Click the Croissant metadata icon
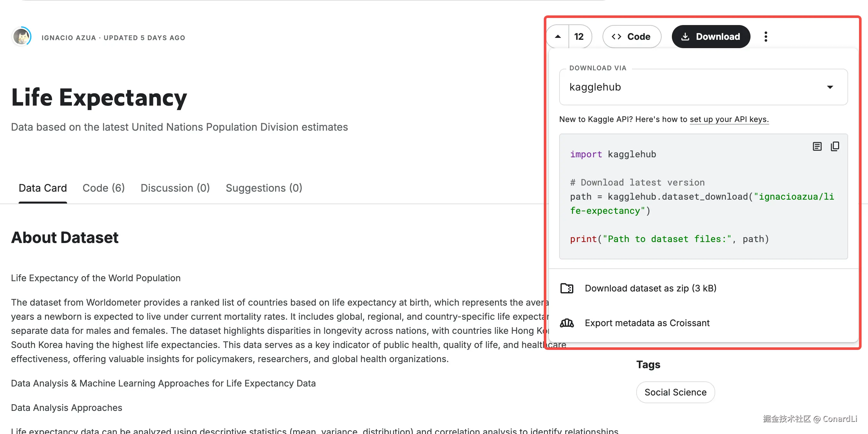The image size is (868, 434). (567, 323)
